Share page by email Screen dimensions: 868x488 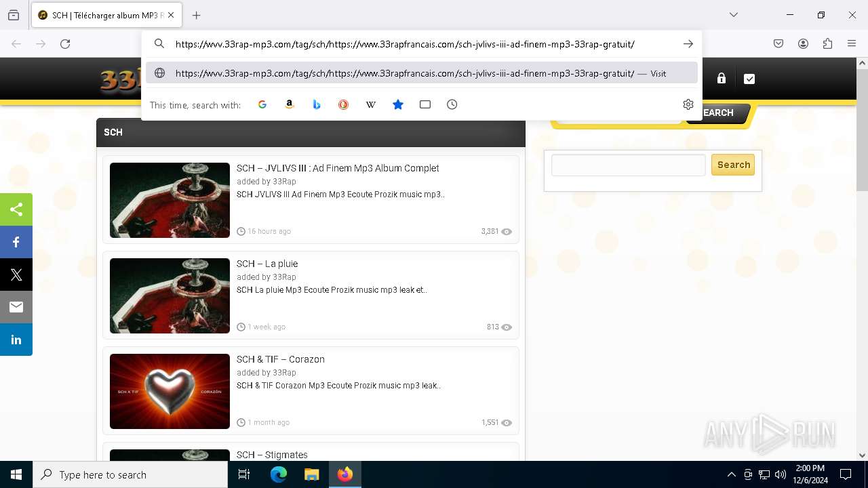pos(16,307)
